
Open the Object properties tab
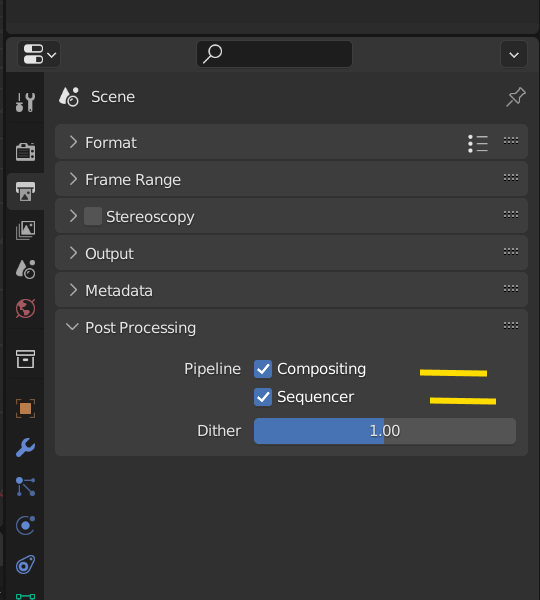pos(25,408)
